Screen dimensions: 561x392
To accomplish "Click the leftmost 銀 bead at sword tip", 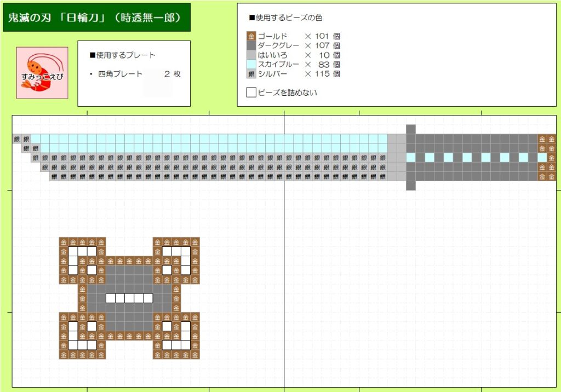I will tap(17, 139).
